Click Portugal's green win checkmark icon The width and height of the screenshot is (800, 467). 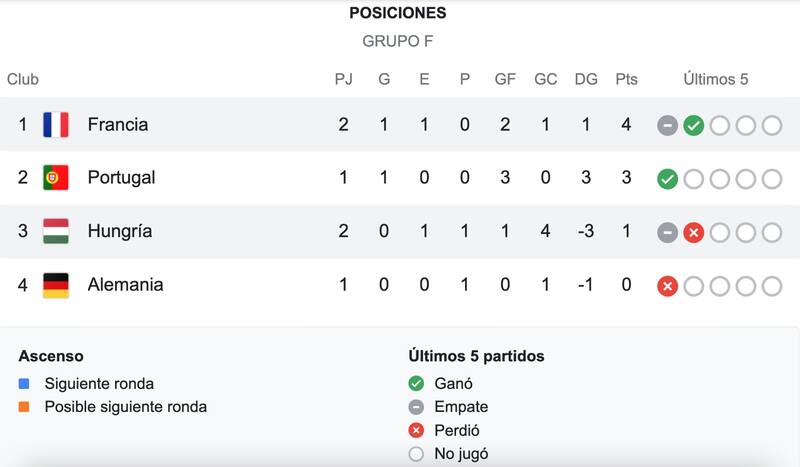(x=667, y=179)
